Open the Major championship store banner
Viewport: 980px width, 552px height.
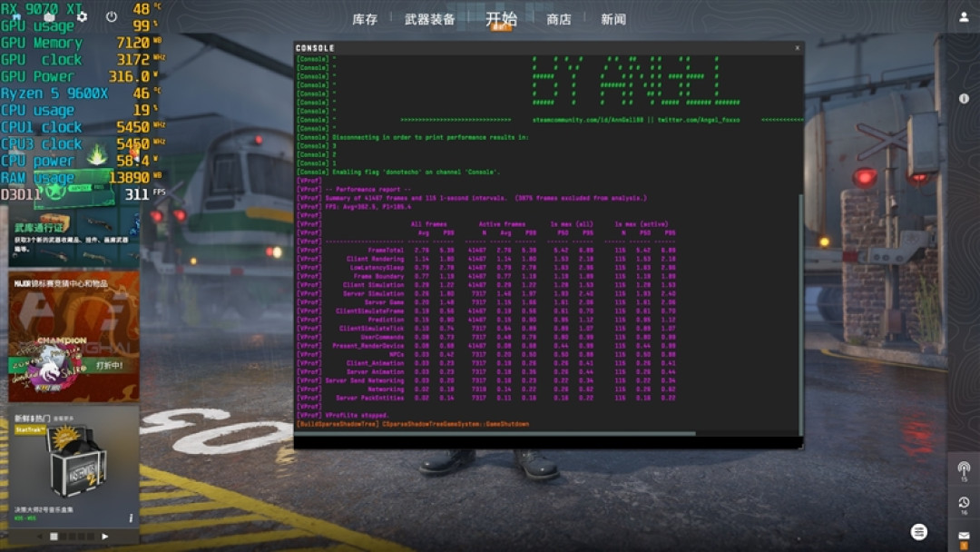[73, 336]
